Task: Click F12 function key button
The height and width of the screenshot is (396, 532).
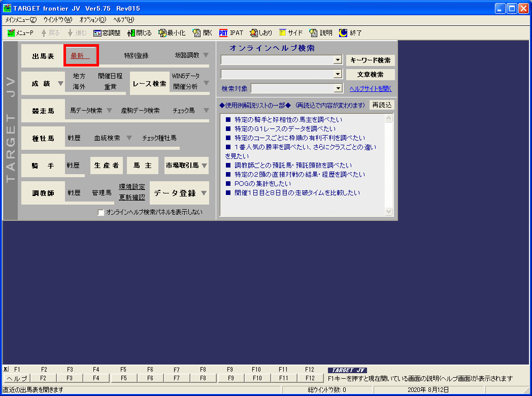Action: [x=310, y=378]
